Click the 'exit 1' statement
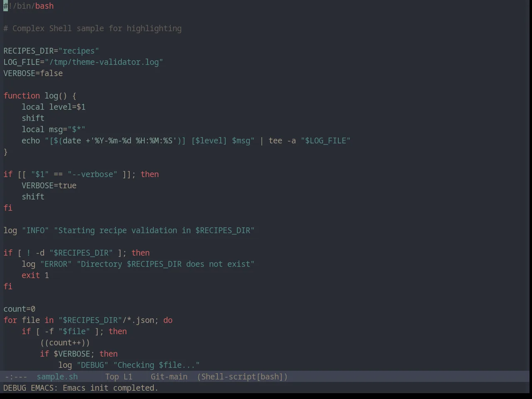 point(35,275)
